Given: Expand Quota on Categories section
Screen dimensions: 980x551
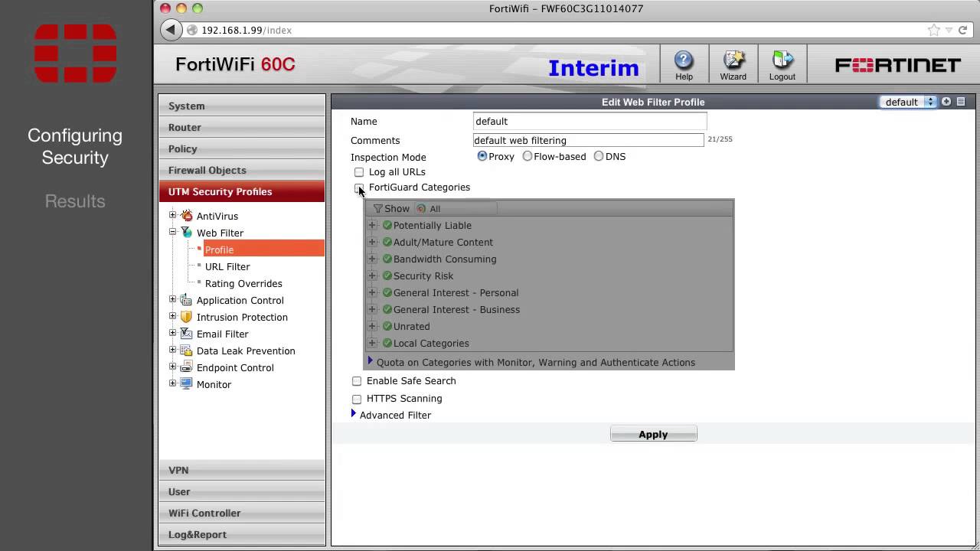Looking at the screenshot, I should click(371, 360).
